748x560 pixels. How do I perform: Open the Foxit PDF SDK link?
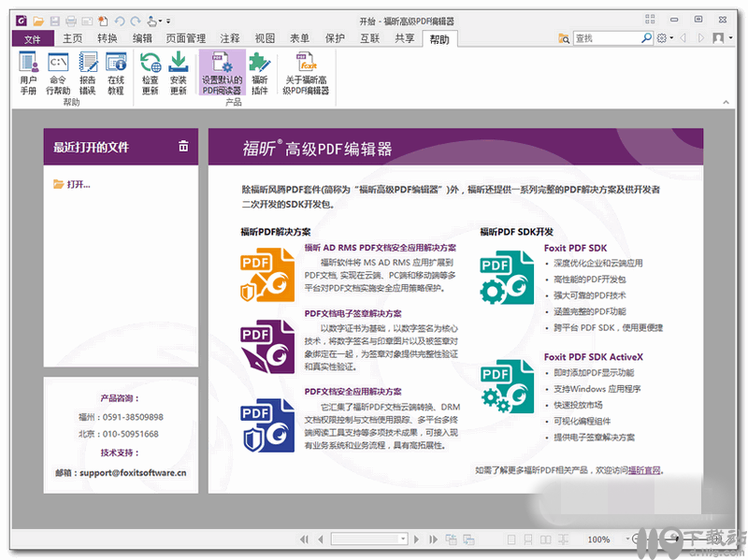(x=575, y=248)
